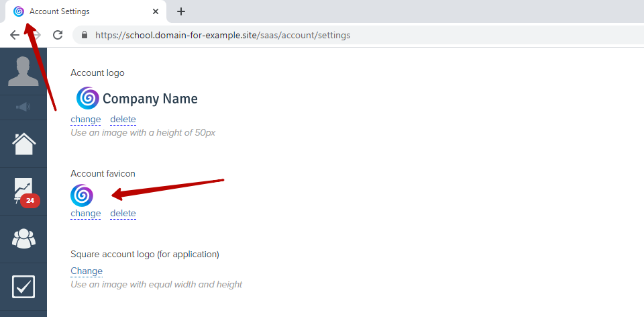
Task: Click change under Account logo
Action: pos(85,120)
